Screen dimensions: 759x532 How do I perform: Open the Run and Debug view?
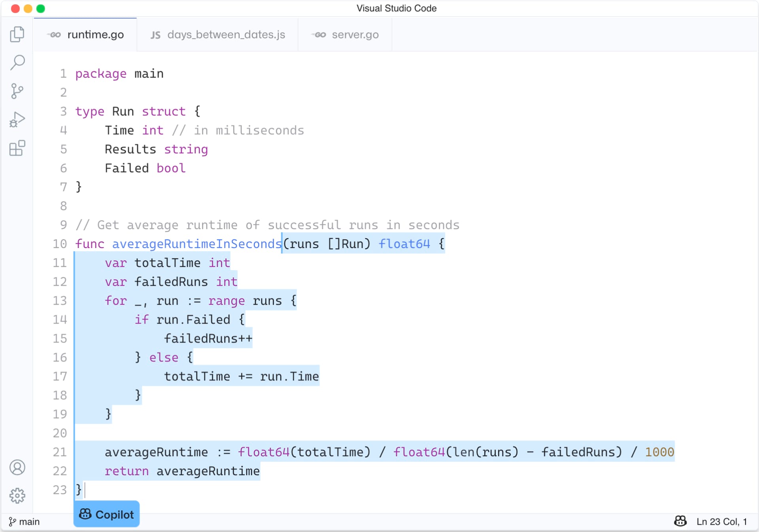pyautogui.click(x=17, y=119)
